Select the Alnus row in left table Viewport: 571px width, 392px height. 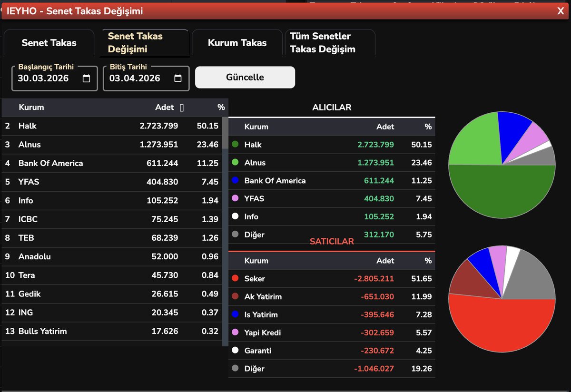tap(112, 145)
